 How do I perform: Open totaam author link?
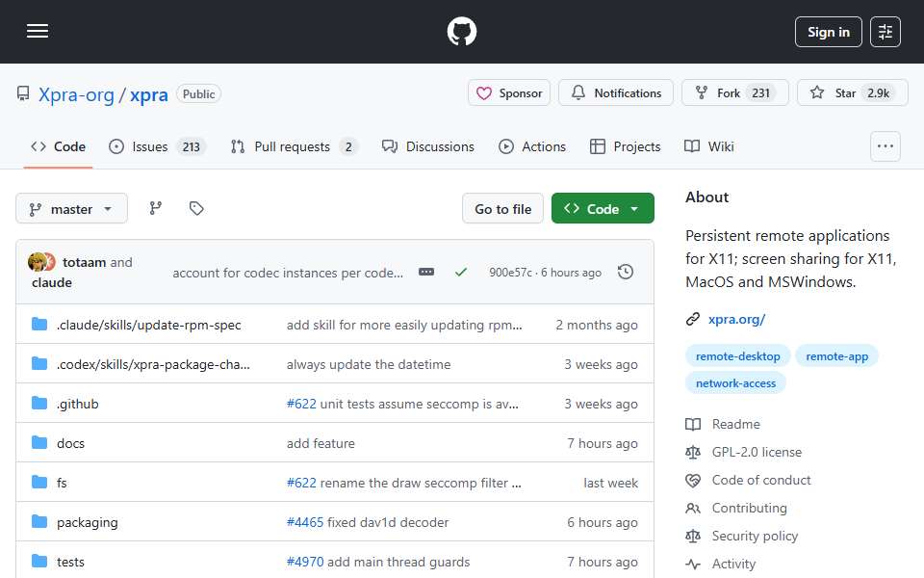85,262
